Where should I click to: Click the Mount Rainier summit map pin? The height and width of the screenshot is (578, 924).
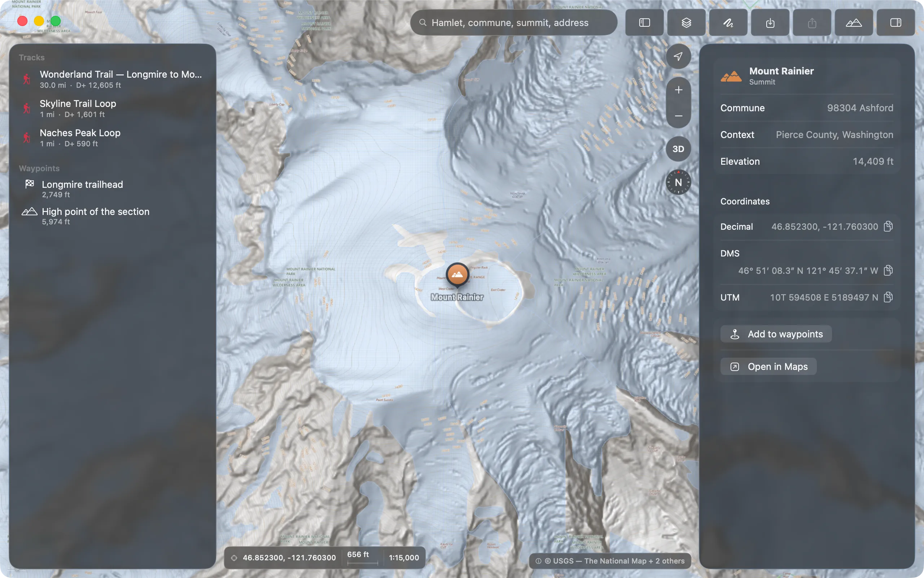coord(457,275)
